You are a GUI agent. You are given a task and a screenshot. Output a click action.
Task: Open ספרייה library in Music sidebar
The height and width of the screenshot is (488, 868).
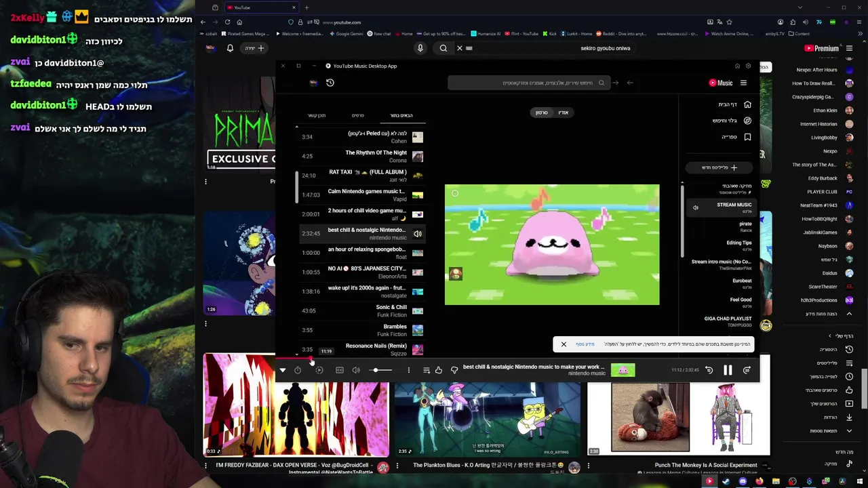[x=736, y=137]
